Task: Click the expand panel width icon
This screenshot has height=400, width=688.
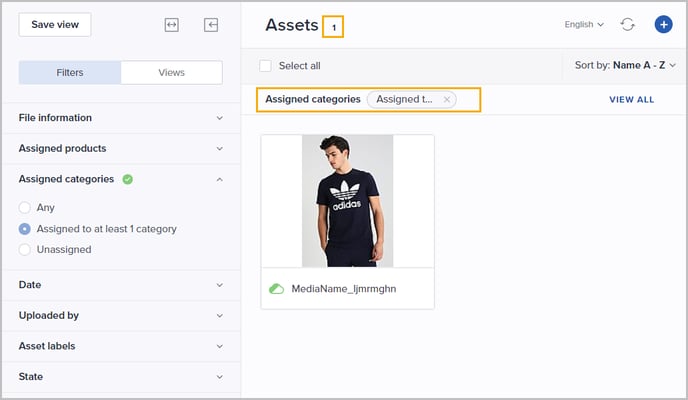Action: 172,25
